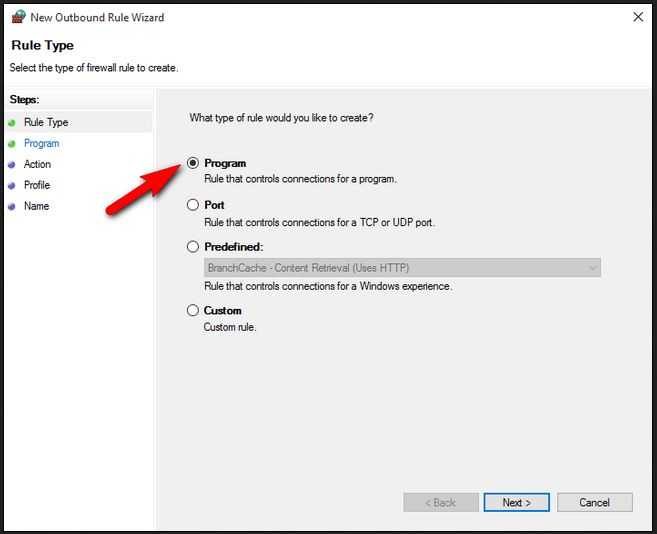
Task: Close the New Outbound Rule Wizard window
Action: (x=638, y=17)
